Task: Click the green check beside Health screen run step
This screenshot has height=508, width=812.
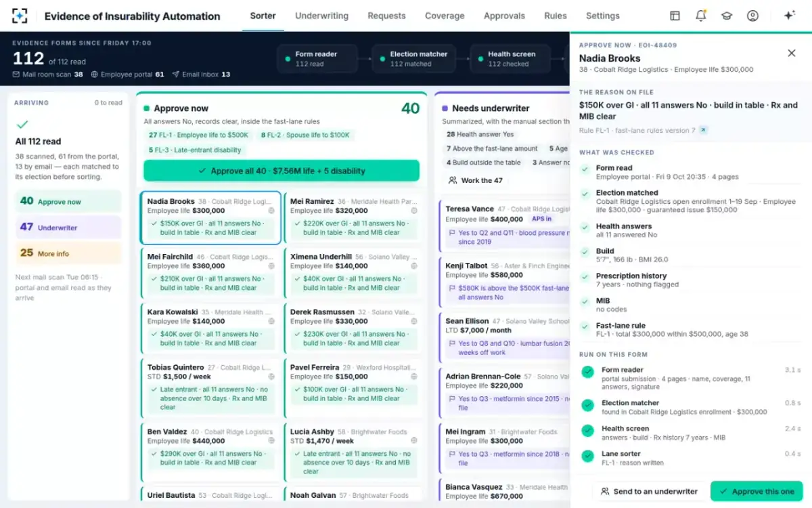Action: click(x=587, y=430)
